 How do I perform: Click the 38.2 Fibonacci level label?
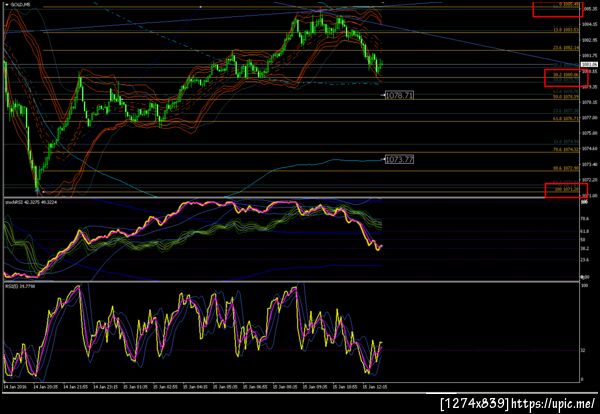tap(566, 75)
